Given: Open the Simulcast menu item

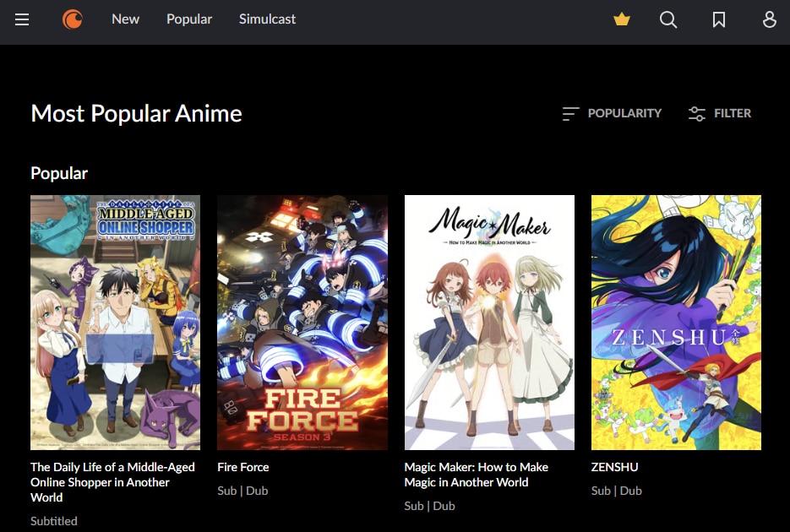Looking at the screenshot, I should pos(268,19).
